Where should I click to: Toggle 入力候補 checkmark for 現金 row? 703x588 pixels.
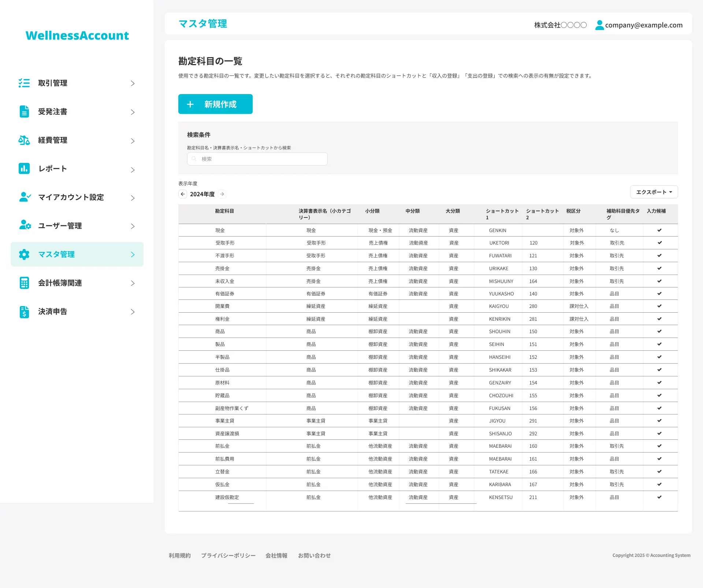click(659, 230)
